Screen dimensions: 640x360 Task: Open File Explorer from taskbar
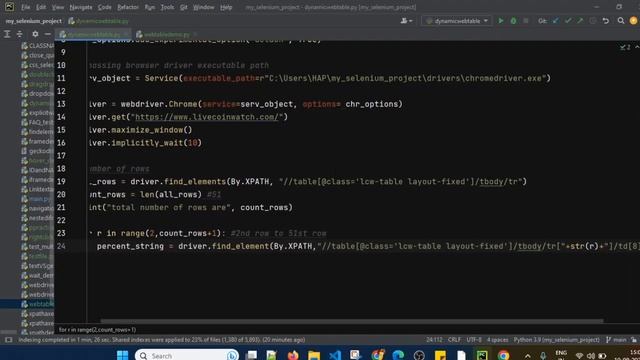click(314, 355)
